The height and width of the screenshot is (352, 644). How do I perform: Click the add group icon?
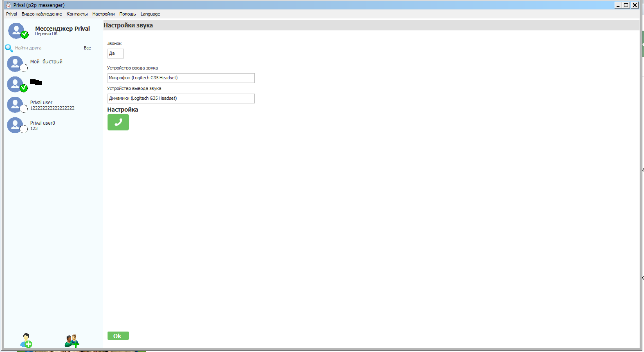click(72, 341)
